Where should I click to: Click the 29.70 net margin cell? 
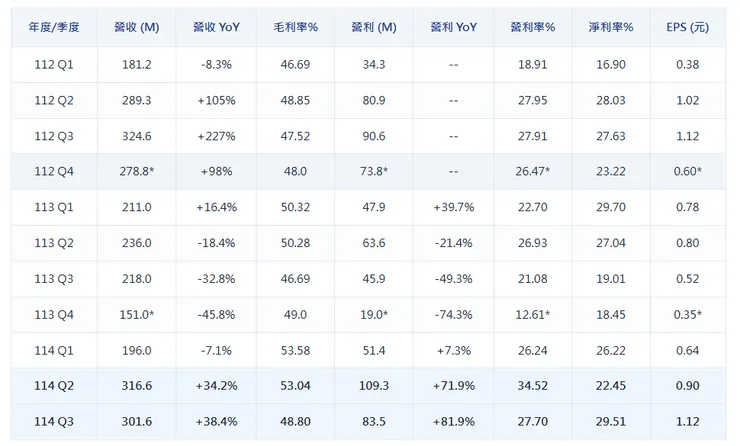611,208
